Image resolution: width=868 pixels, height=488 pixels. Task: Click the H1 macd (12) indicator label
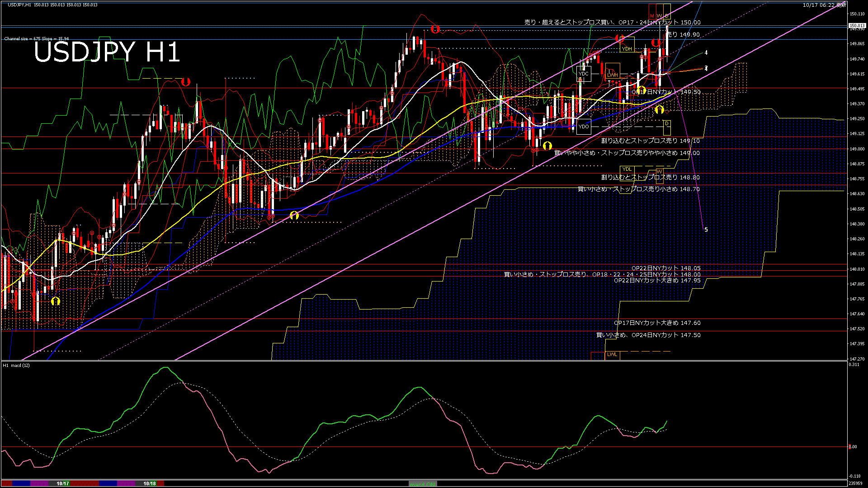click(16, 365)
